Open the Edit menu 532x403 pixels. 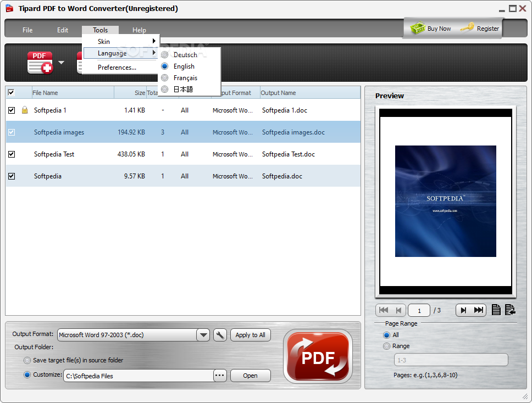click(x=63, y=30)
